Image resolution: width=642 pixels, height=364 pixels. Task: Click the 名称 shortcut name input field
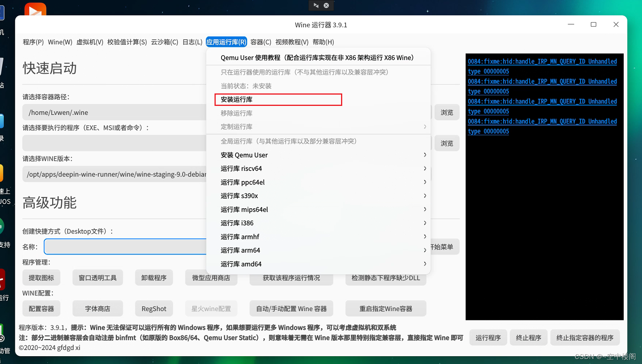[x=125, y=246]
